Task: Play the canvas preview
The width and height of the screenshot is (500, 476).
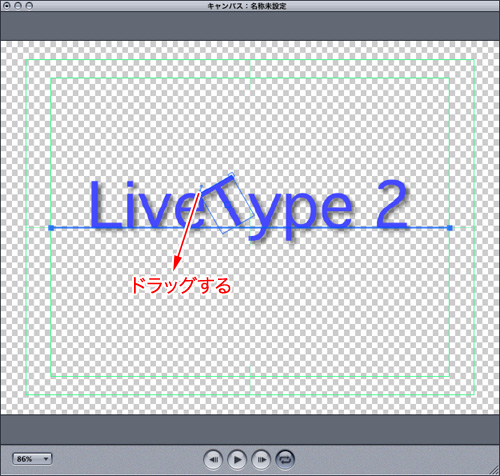Action: click(x=237, y=460)
